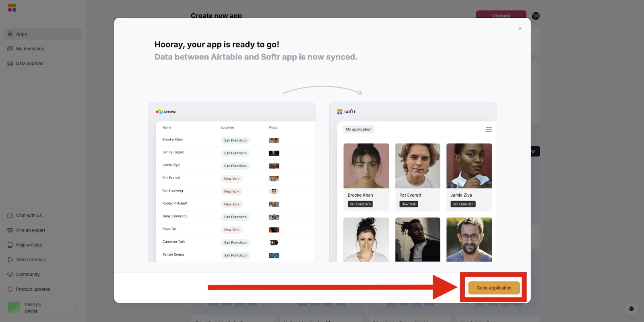
Task: Click the Go to application button
Action: (494, 288)
